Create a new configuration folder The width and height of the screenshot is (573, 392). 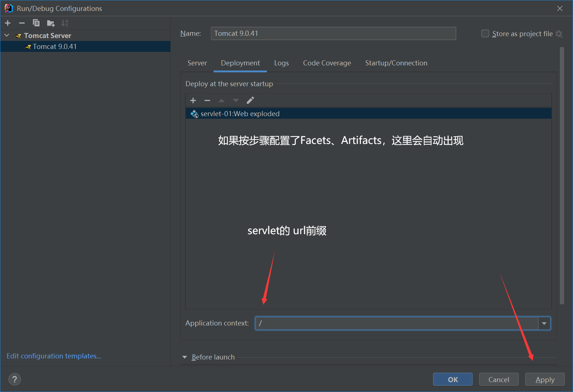(51, 23)
